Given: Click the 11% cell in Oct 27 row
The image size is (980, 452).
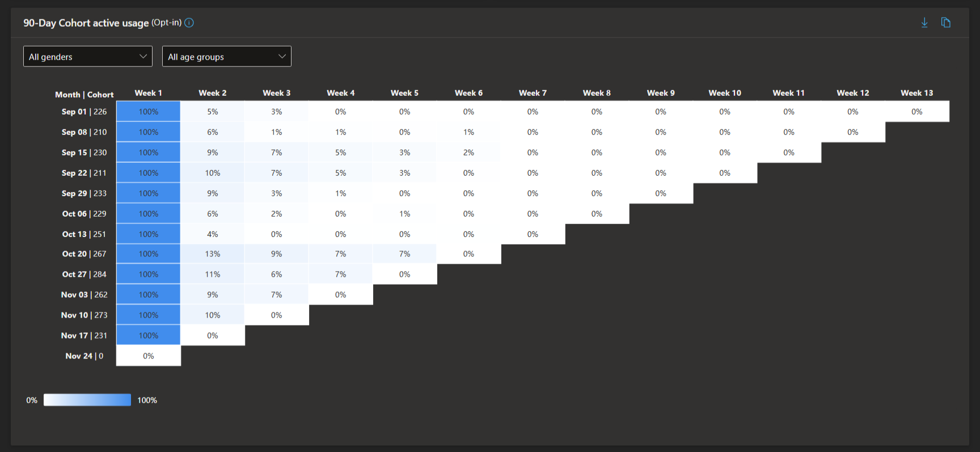Looking at the screenshot, I should [213, 274].
